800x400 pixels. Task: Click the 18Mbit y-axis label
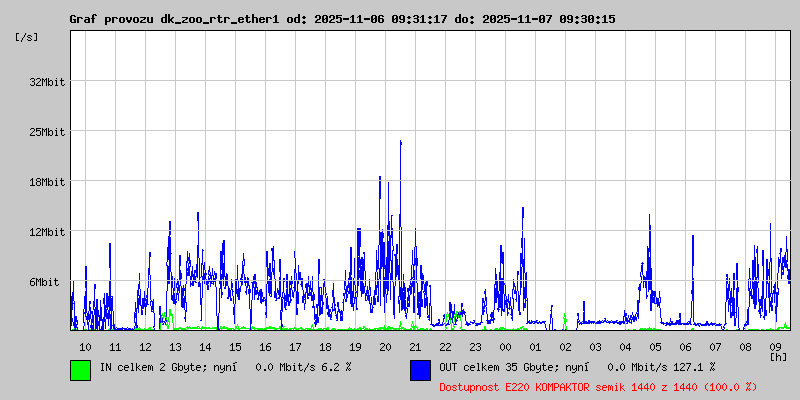click(x=47, y=182)
